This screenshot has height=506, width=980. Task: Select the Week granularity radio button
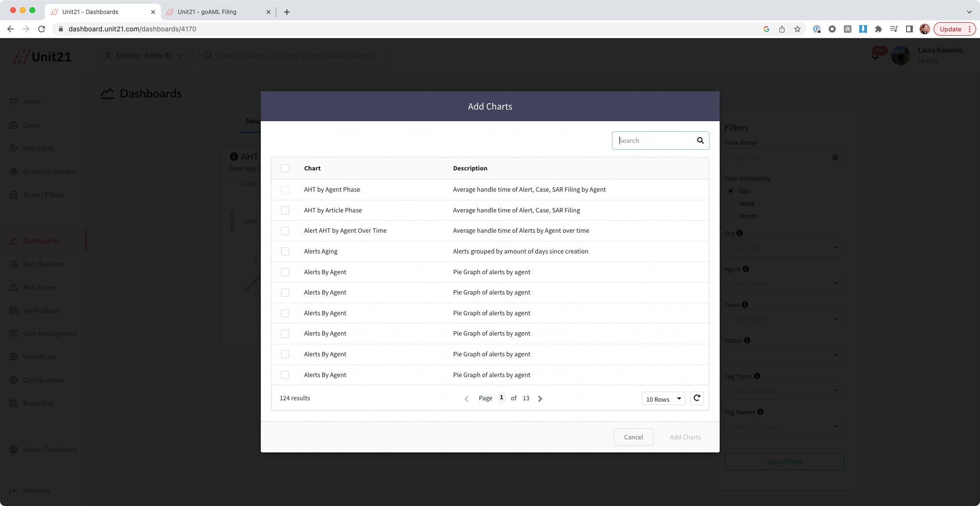pyautogui.click(x=731, y=203)
